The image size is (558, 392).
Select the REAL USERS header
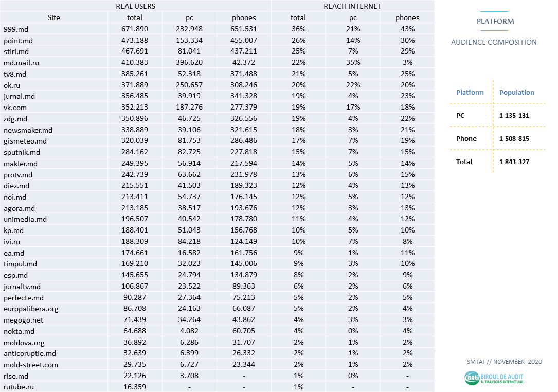[x=135, y=6]
